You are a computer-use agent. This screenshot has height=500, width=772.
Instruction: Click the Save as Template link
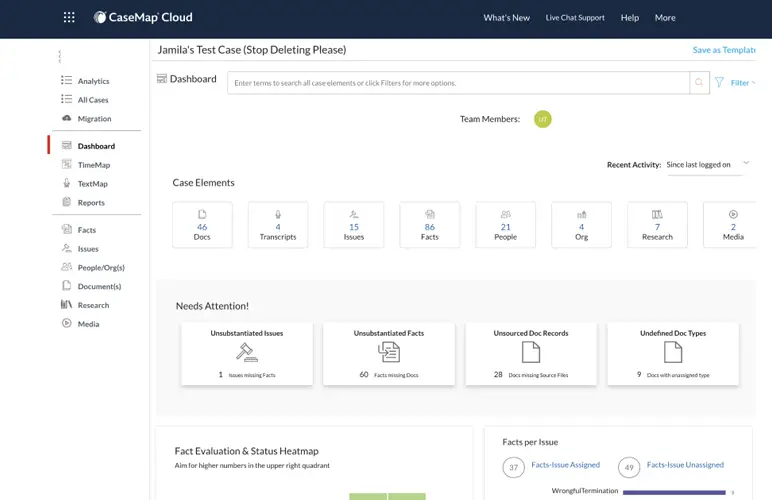tap(725, 50)
